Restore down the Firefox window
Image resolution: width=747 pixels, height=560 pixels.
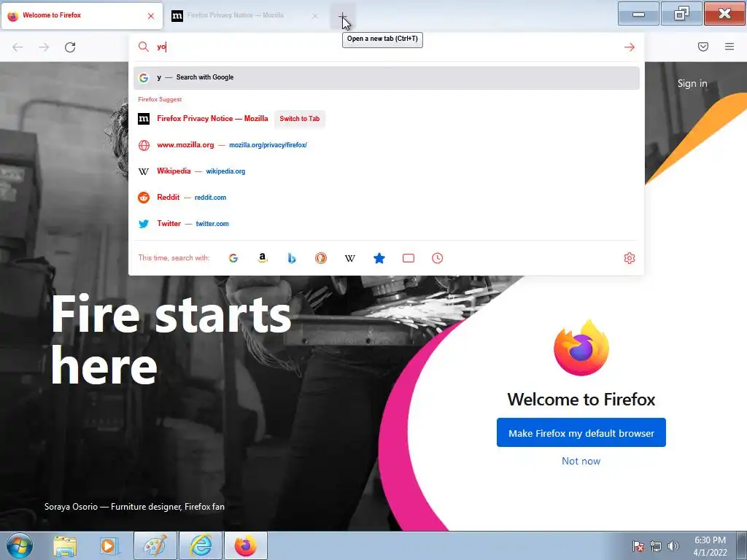(681, 13)
